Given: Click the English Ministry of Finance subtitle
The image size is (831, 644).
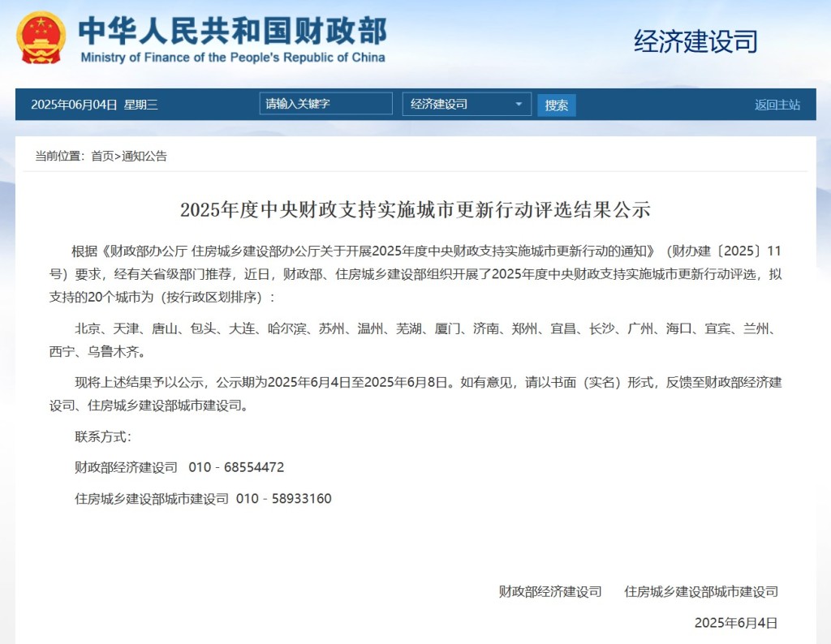Looking at the screenshot, I should 232,58.
